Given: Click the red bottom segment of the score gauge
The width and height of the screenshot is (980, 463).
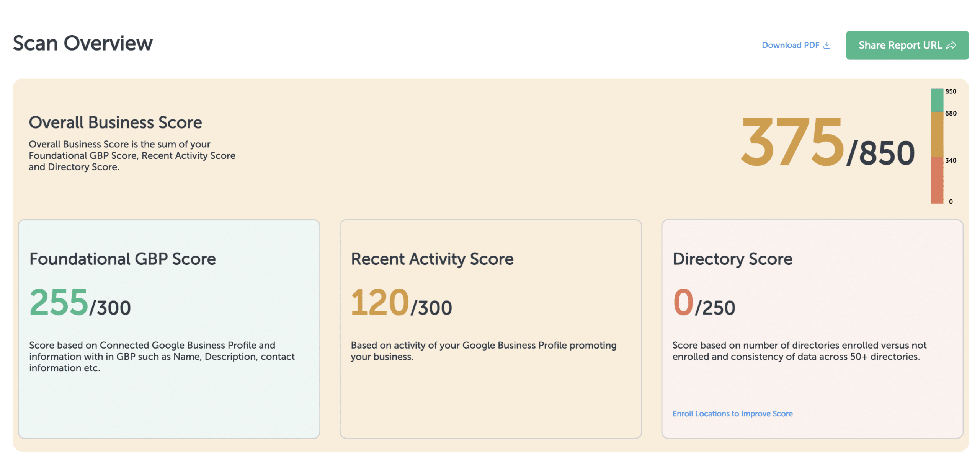Looking at the screenshot, I should tap(936, 180).
